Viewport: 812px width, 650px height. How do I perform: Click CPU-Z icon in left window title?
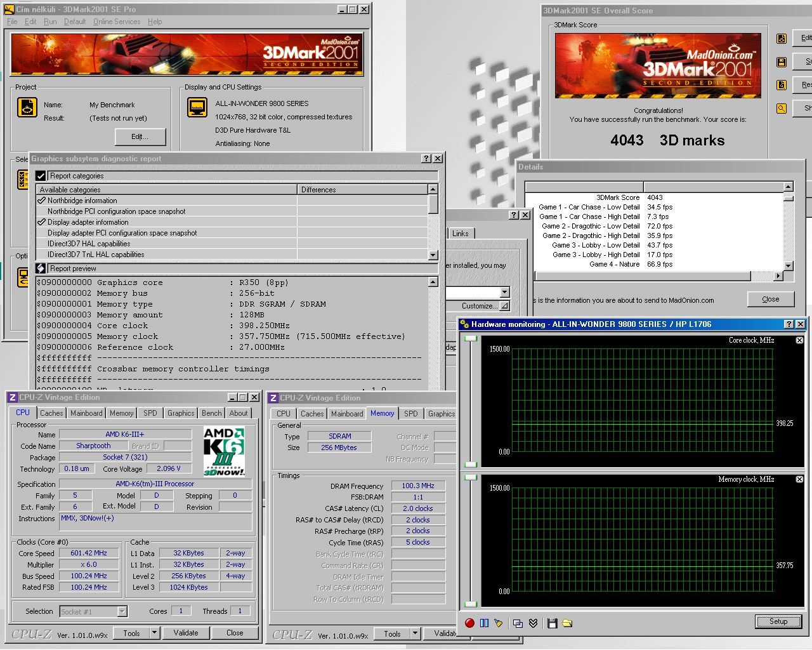[x=12, y=397]
